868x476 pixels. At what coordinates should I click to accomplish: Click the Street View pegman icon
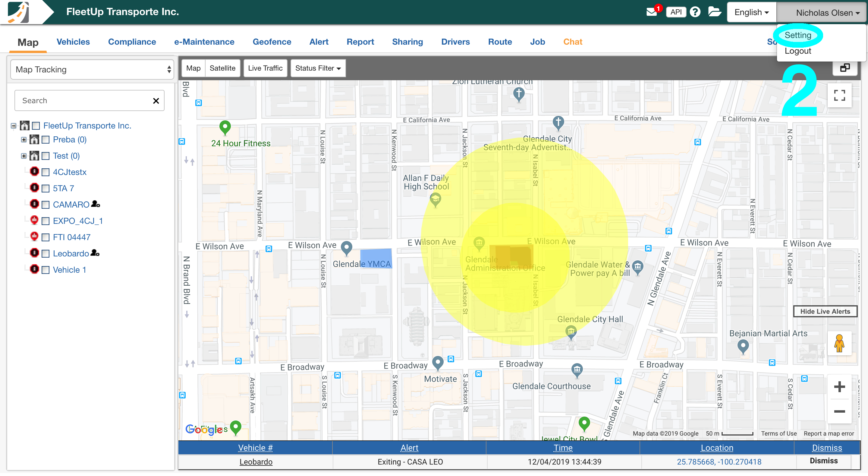coord(839,343)
